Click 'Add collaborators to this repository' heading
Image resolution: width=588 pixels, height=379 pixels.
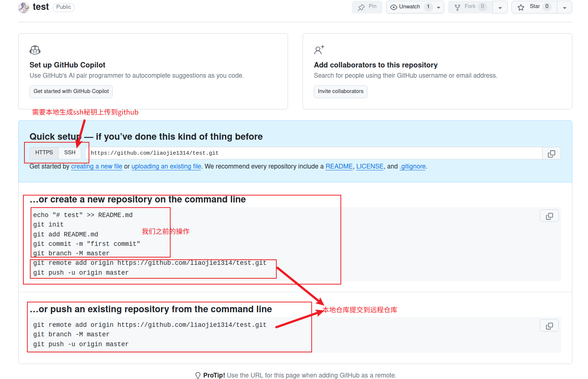[376, 65]
